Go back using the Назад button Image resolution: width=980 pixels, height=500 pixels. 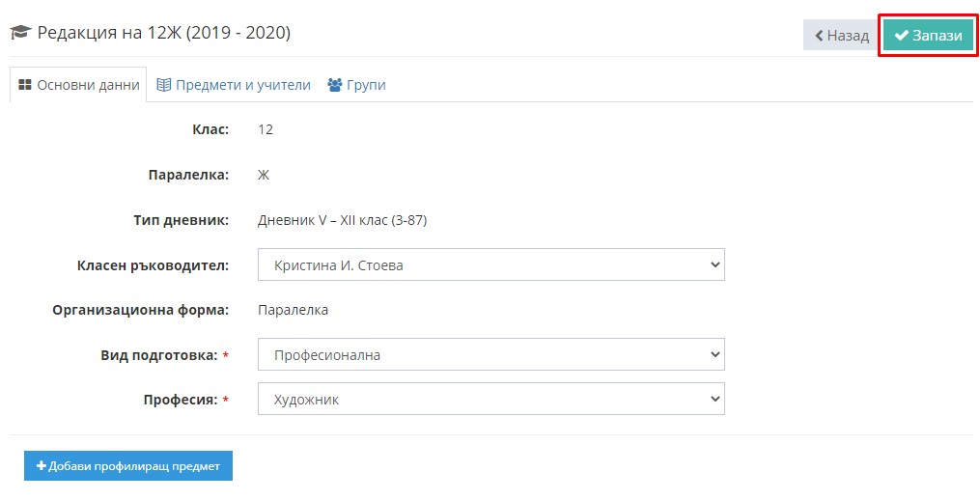pos(842,36)
